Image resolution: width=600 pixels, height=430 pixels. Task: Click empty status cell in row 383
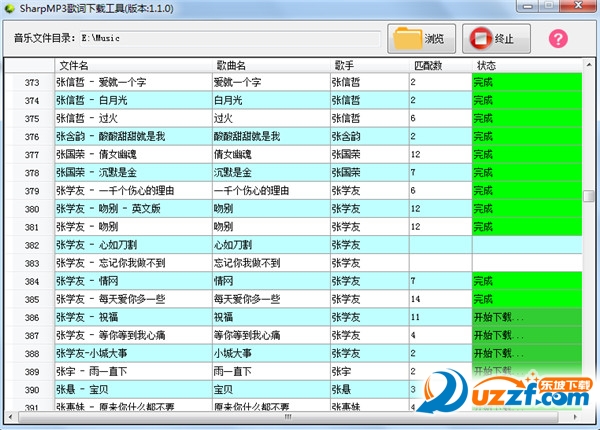coord(527,263)
